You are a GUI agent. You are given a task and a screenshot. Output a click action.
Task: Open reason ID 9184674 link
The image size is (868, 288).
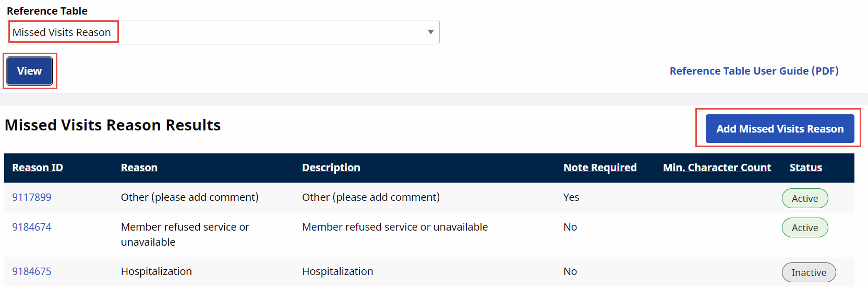pos(32,227)
